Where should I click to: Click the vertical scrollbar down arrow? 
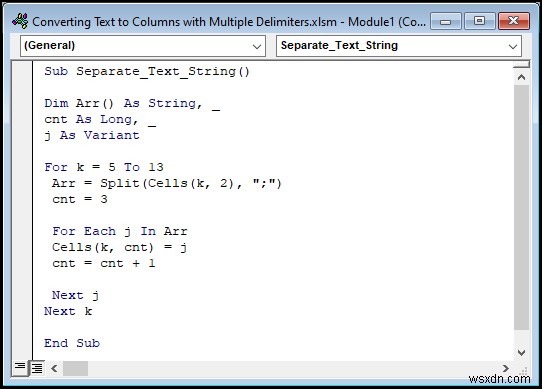tap(521, 353)
